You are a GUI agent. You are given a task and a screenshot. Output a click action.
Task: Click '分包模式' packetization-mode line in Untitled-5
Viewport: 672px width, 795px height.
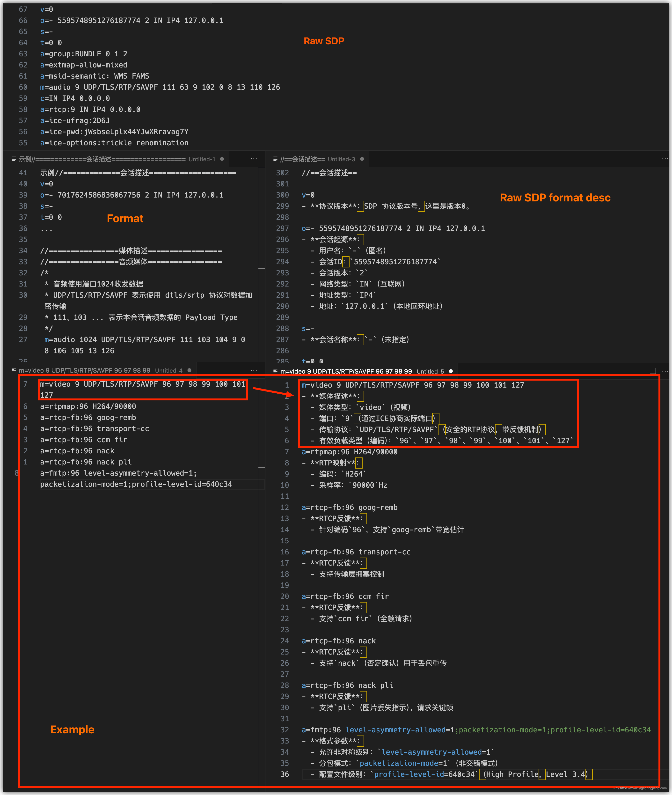click(404, 763)
